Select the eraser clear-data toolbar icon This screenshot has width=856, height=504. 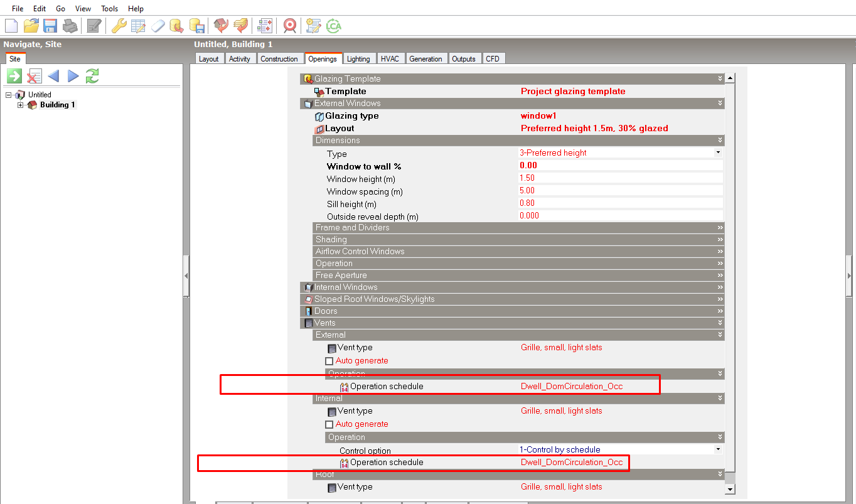pos(158,26)
